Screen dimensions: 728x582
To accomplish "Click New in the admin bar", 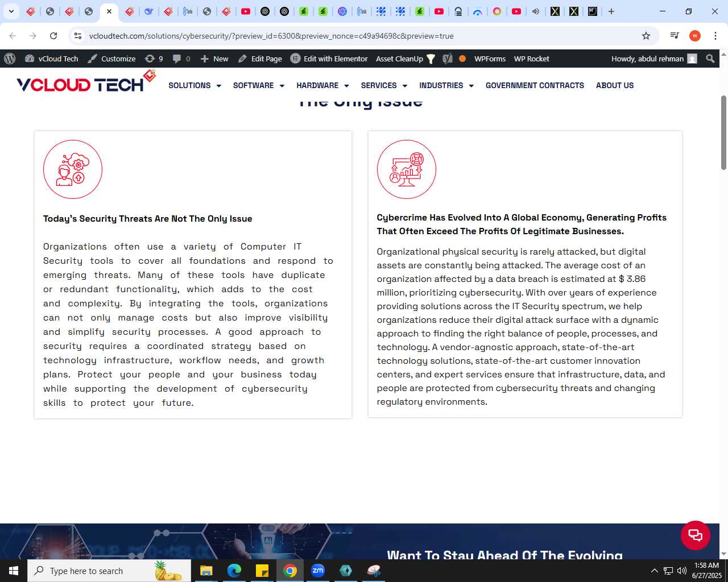I will 214,59.
